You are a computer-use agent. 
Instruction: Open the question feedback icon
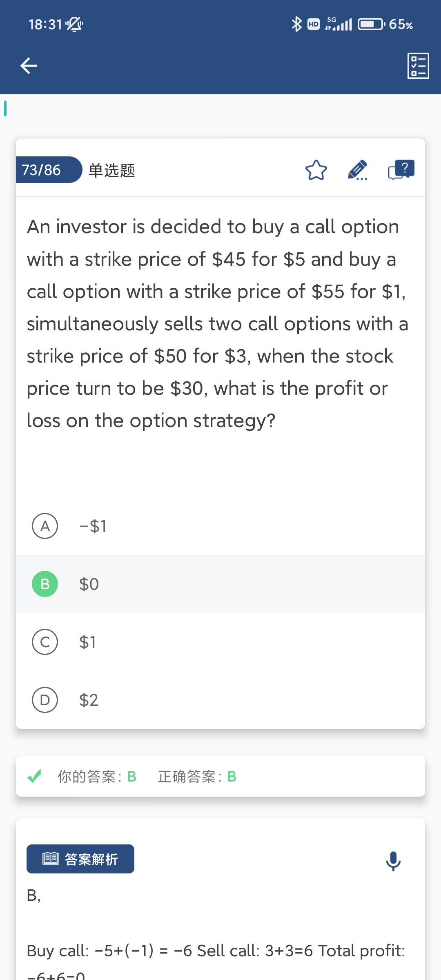click(401, 169)
